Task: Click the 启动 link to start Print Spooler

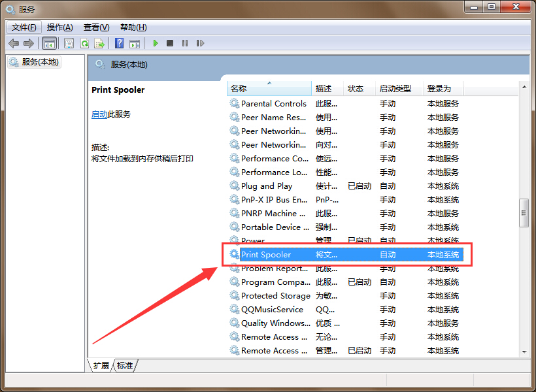Action: tap(99, 114)
